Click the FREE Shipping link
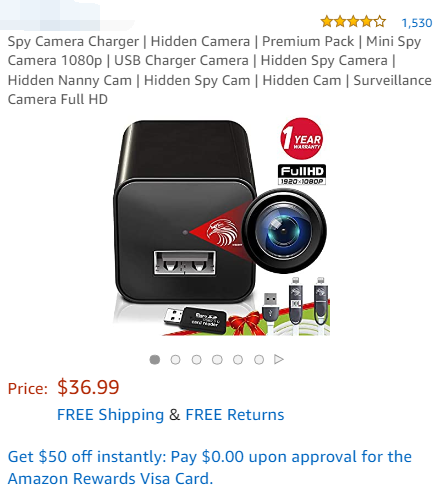Screen dimensions: 439x501 pyautogui.click(x=110, y=415)
